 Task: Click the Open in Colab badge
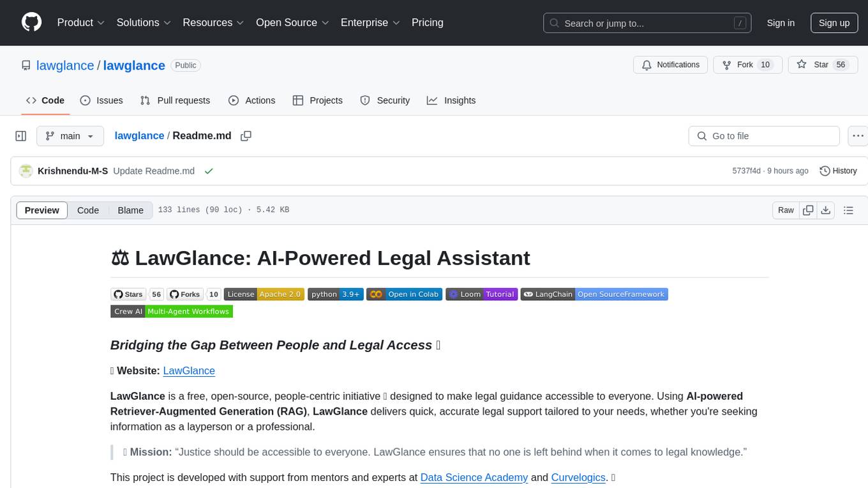pyautogui.click(x=405, y=294)
